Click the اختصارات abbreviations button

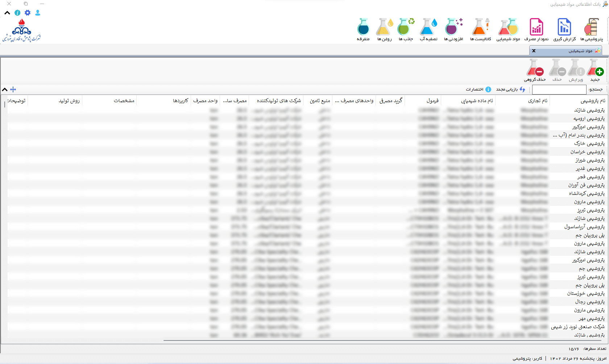[478, 89]
